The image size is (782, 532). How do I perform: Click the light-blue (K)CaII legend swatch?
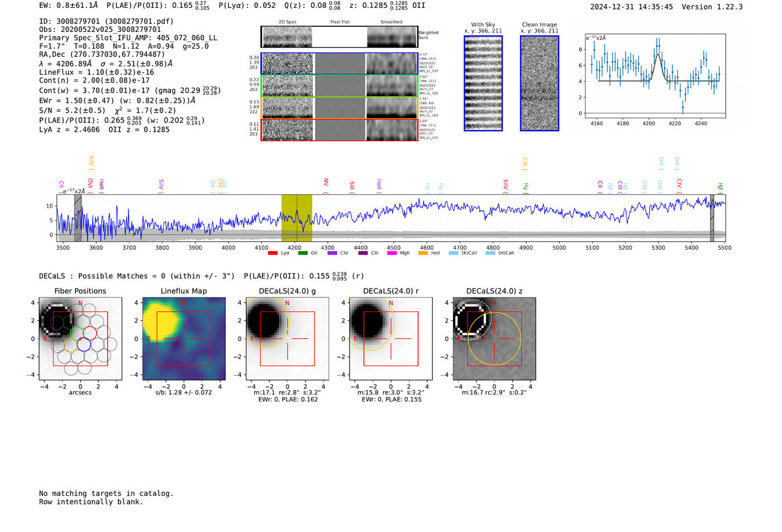click(x=454, y=253)
